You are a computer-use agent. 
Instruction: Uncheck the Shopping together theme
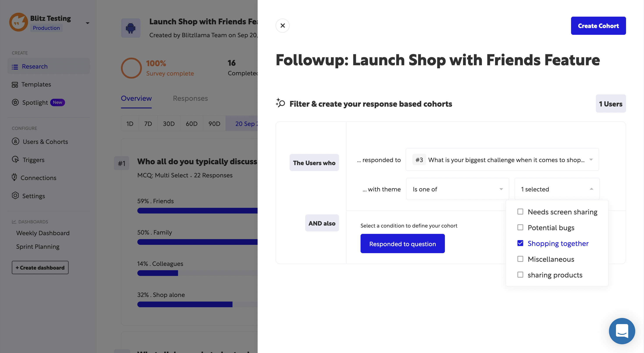(521, 243)
